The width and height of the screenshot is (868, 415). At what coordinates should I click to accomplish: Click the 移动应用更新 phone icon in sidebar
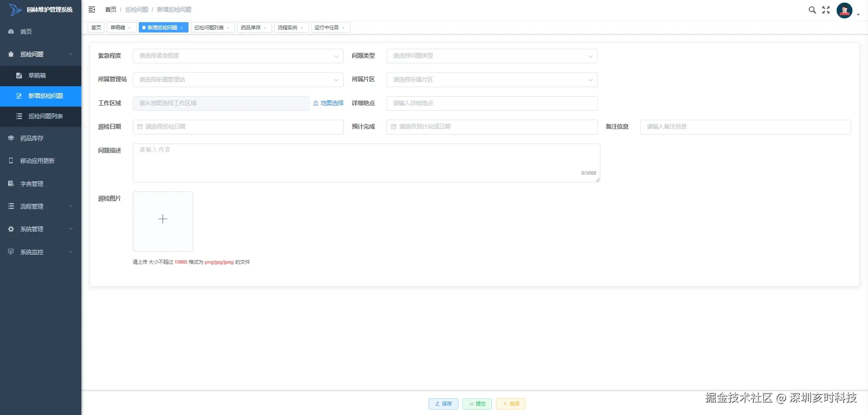point(11,161)
